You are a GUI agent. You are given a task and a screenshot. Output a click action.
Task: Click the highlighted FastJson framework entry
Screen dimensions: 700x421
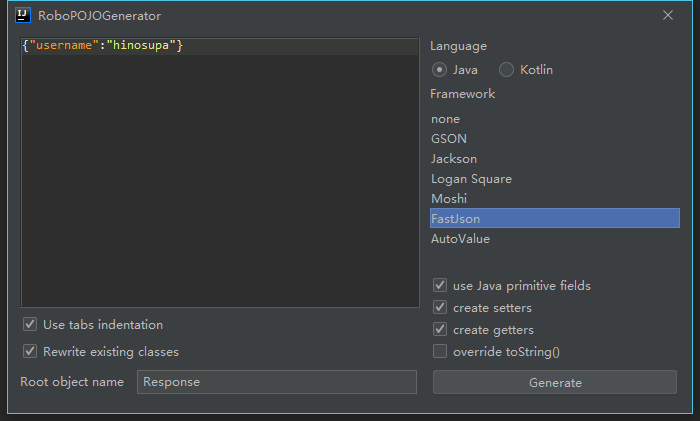tap(455, 219)
